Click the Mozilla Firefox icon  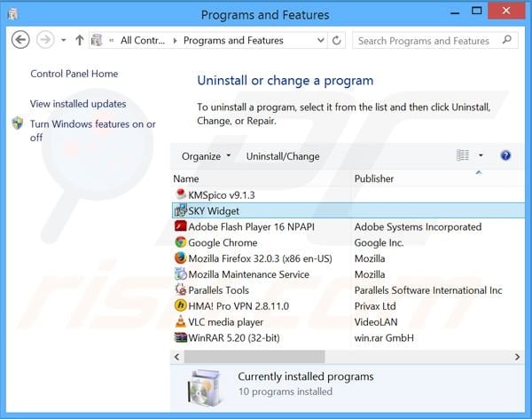[181, 258]
